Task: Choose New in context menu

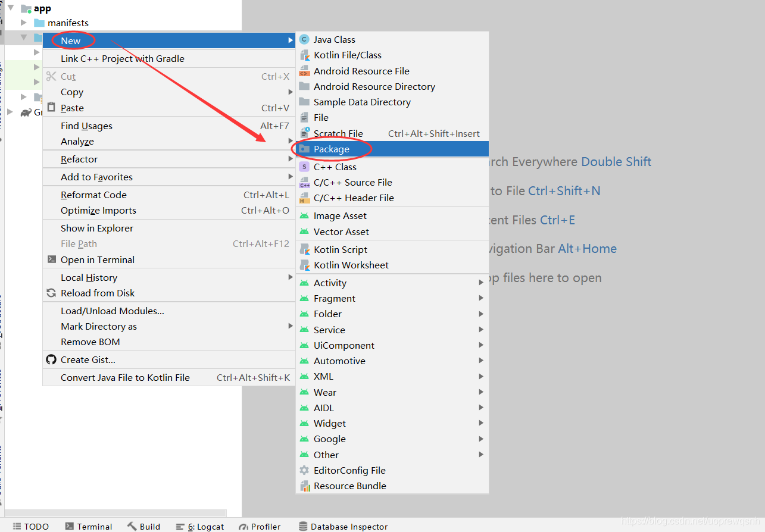Action: tap(169, 41)
